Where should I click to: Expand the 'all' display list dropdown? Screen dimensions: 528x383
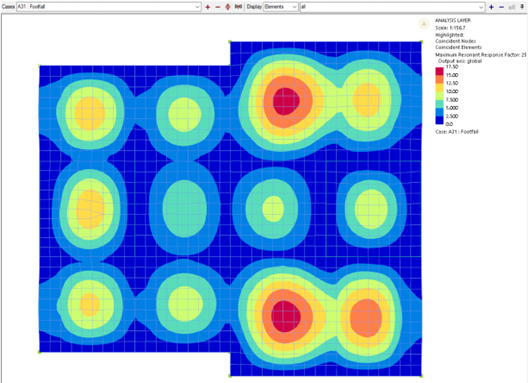(392, 7)
